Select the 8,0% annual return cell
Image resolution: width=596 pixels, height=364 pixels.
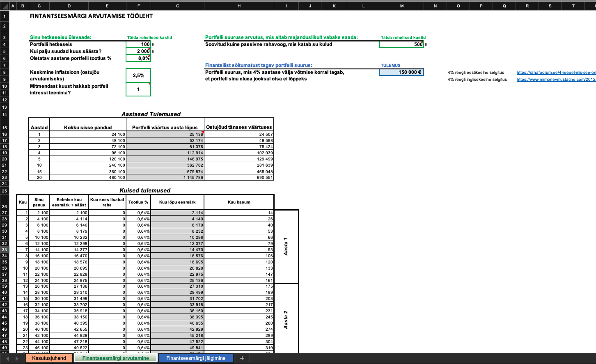click(138, 58)
